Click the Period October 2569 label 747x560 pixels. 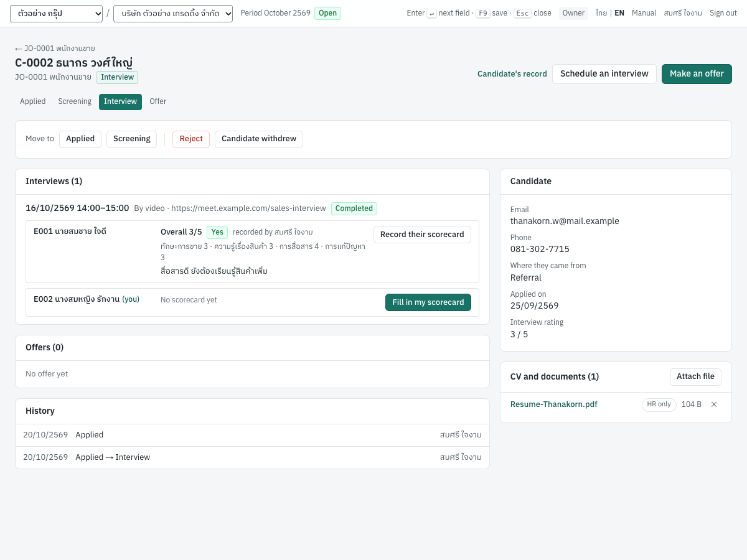pos(275,13)
